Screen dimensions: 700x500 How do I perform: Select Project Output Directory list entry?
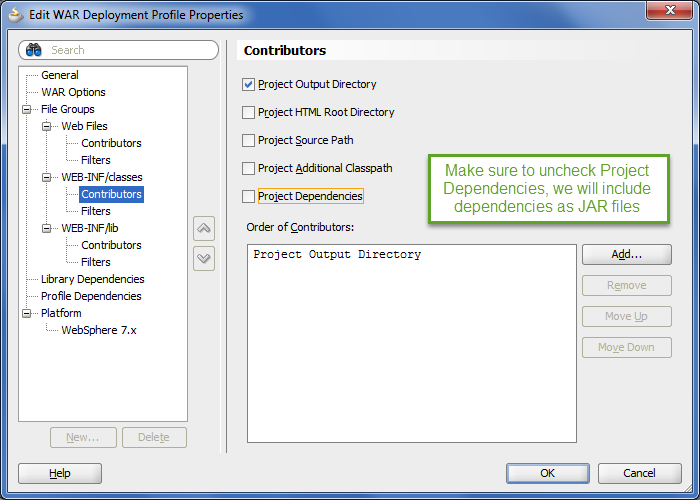(337, 254)
